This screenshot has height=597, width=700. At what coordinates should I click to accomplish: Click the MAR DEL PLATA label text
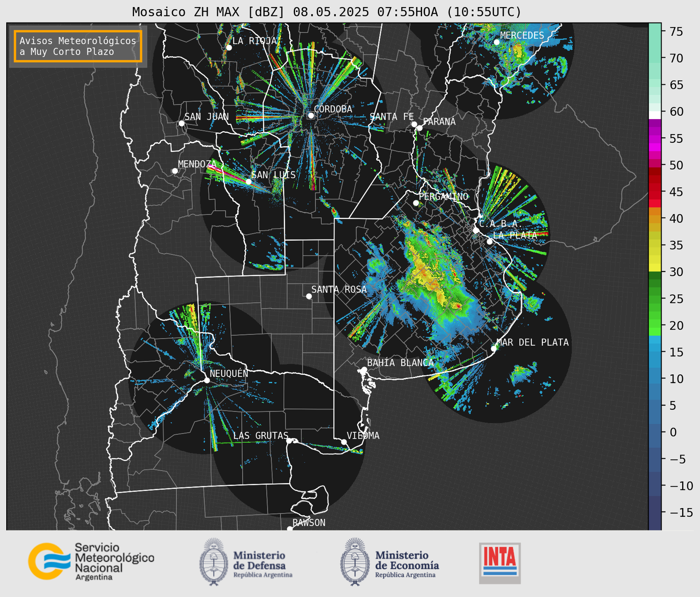click(532, 342)
